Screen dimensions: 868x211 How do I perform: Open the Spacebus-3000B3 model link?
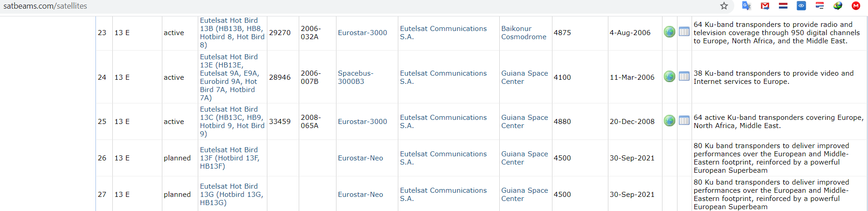(x=356, y=77)
